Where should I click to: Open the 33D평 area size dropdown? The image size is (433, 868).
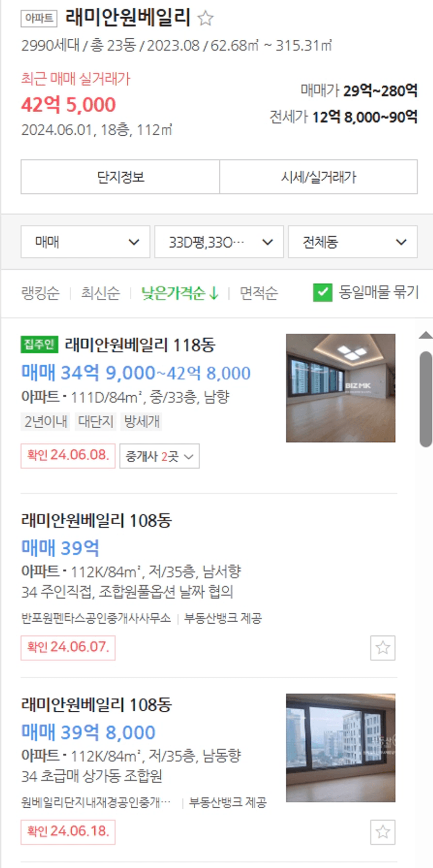tap(219, 242)
